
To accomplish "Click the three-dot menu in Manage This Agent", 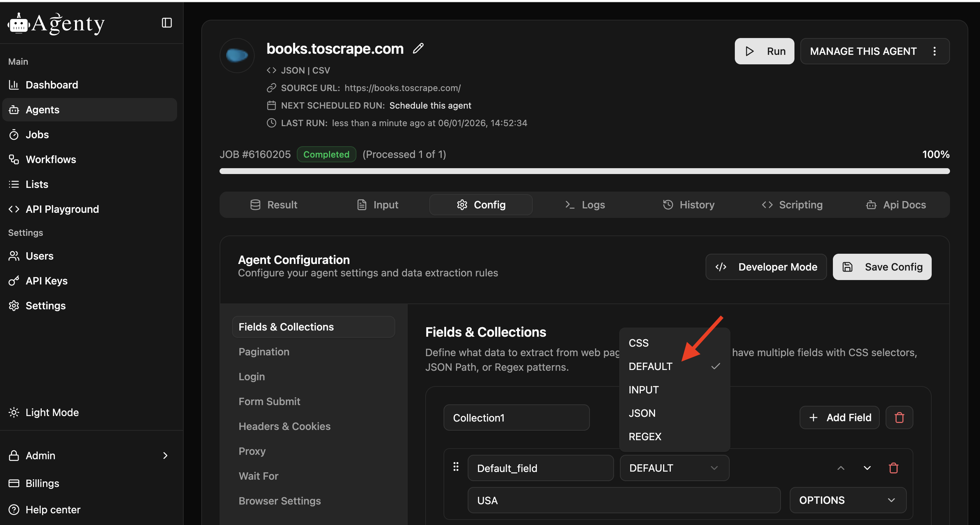I will tap(934, 51).
